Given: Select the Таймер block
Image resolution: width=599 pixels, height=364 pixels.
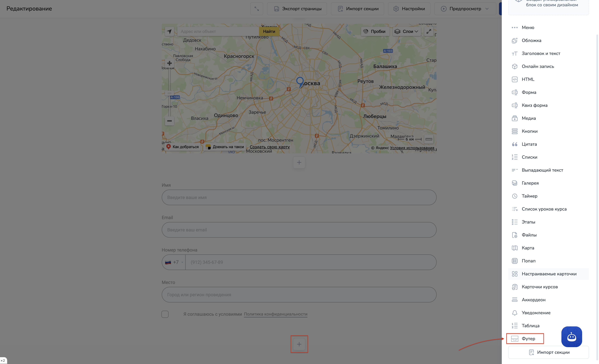Looking at the screenshot, I should pos(529,196).
